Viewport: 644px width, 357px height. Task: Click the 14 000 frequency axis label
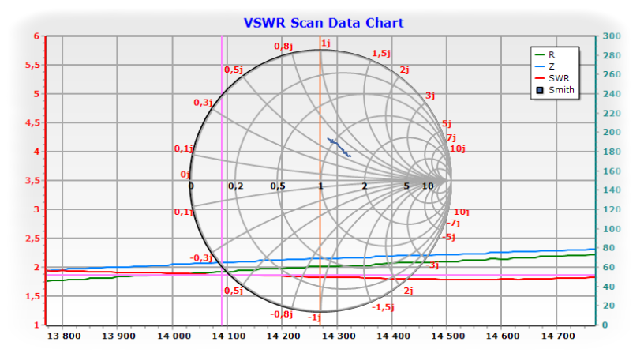pyautogui.click(x=174, y=336)
